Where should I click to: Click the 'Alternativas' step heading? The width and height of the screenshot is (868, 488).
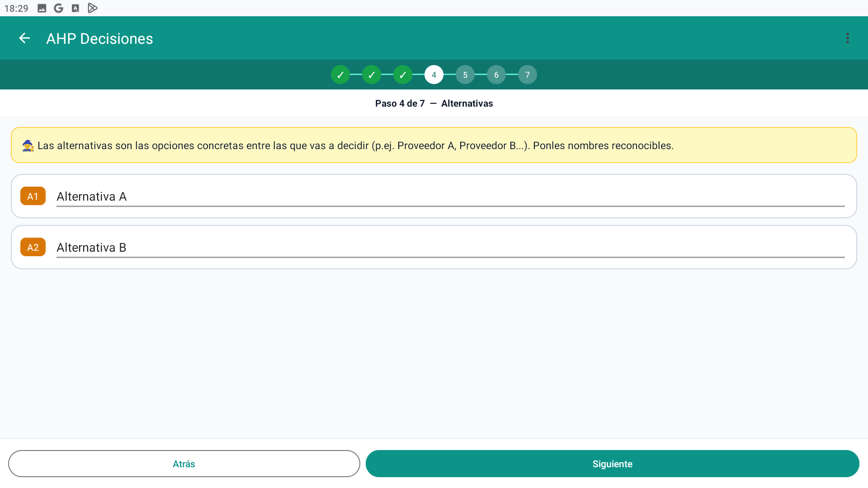click(467, 103)
